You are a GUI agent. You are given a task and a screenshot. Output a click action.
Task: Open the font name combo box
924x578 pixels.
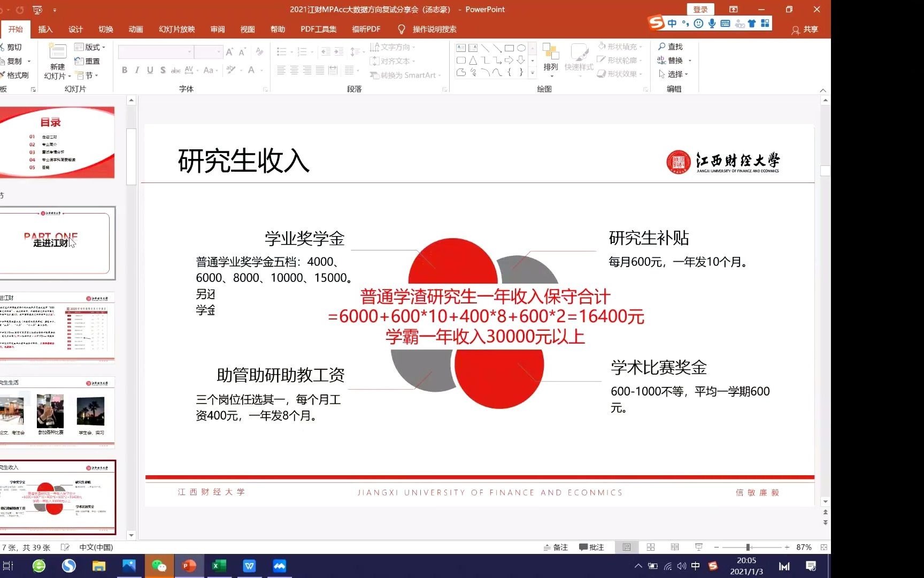[x=155, y=52]
